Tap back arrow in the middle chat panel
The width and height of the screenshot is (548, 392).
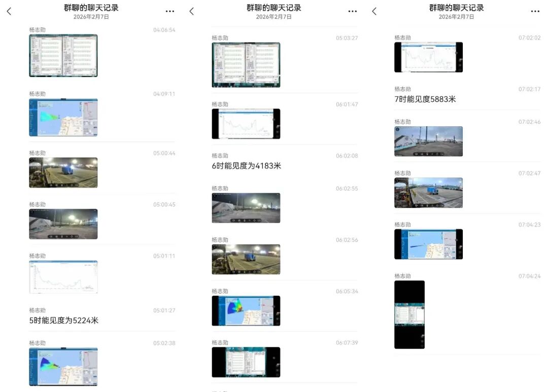click(x=191, y=11)
